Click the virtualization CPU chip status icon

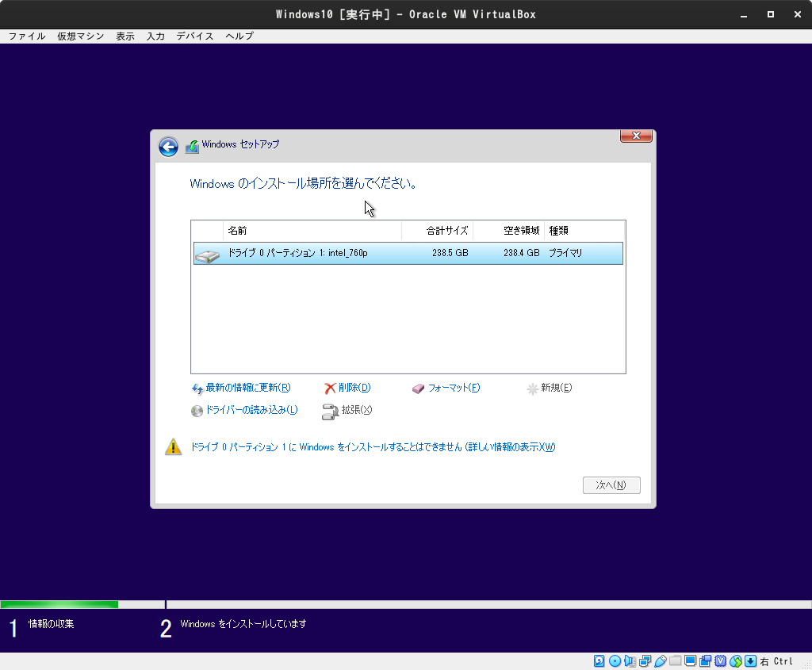[720, 661]
